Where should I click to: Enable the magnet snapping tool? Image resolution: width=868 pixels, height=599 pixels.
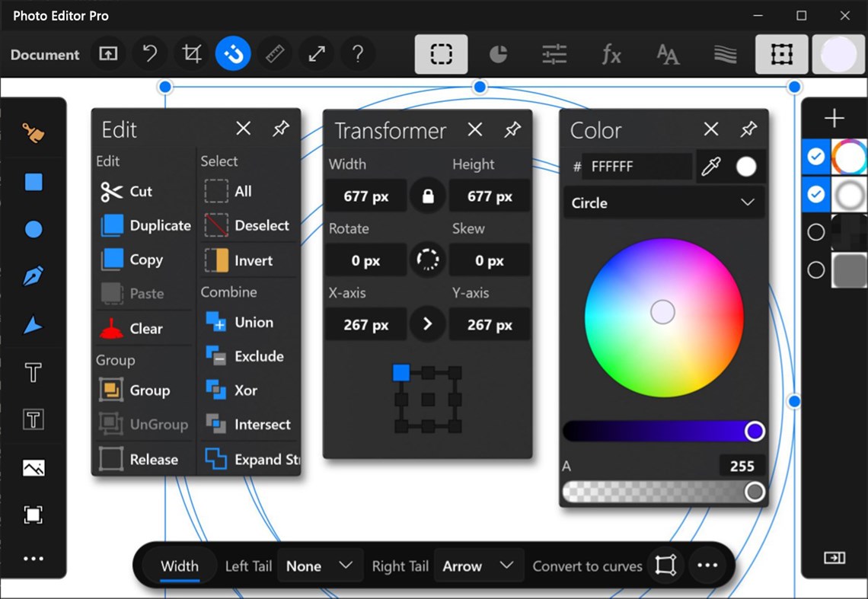pyautogui.click(x=233, y=53)
